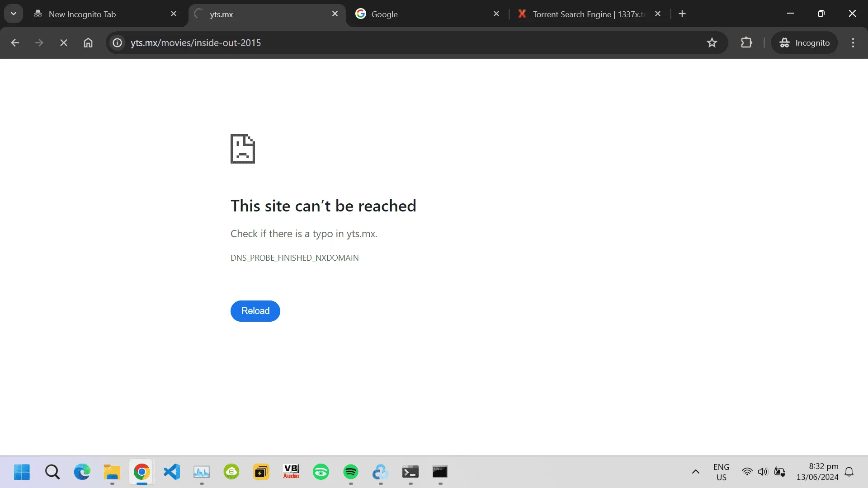
Task: Close the New Incognito Tab
Action: tap(174, 14)
